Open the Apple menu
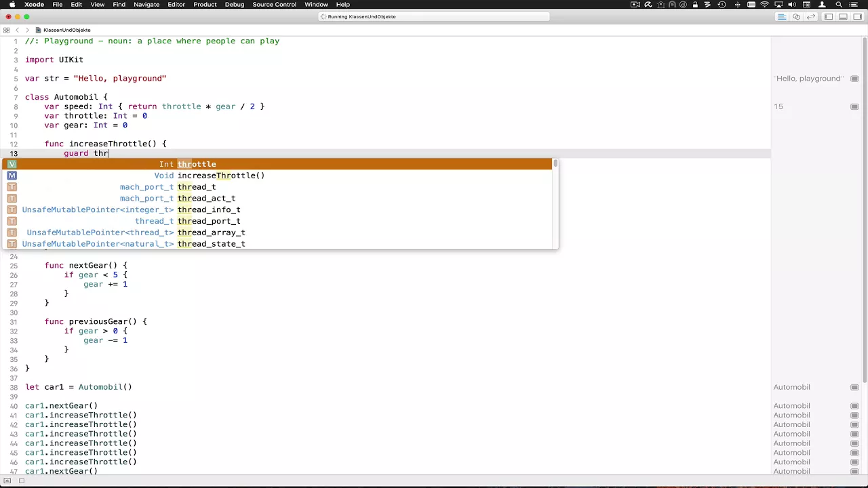 click(12, 5)
